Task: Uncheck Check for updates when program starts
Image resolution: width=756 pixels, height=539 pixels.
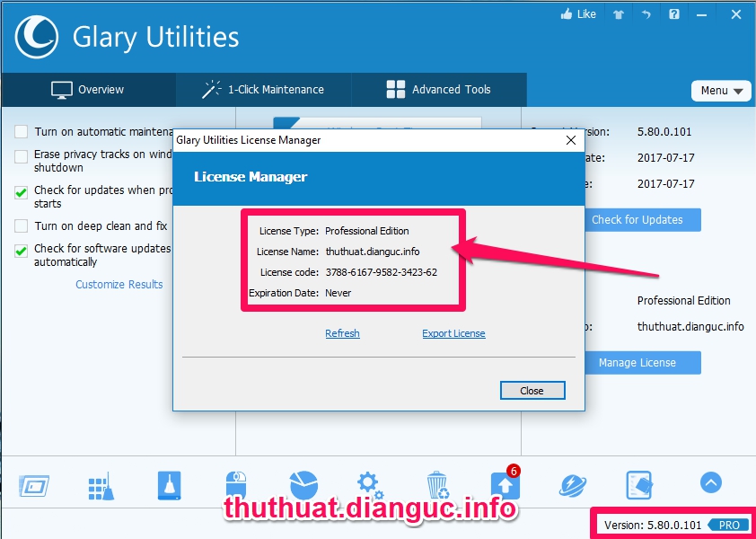Action: 21,193
